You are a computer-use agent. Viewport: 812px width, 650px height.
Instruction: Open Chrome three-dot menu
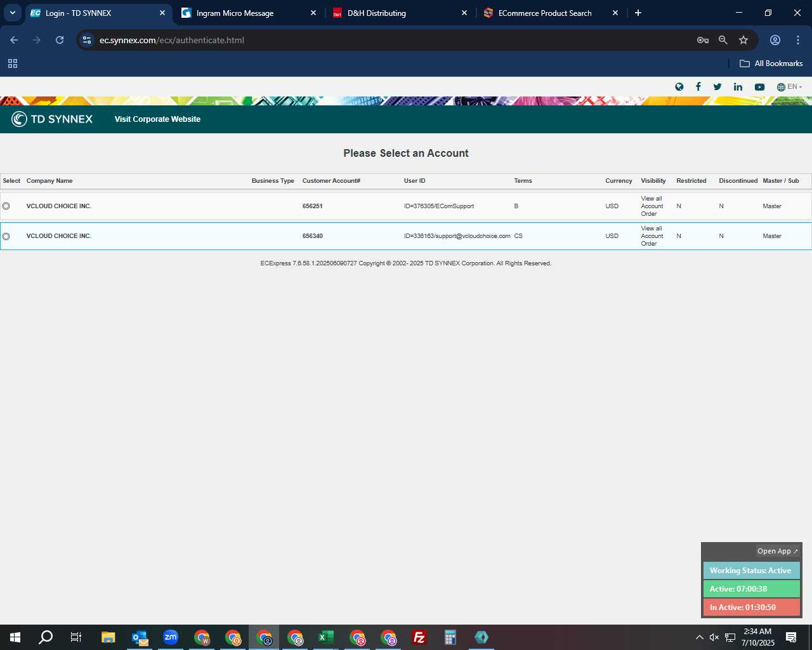click(798, 40)
